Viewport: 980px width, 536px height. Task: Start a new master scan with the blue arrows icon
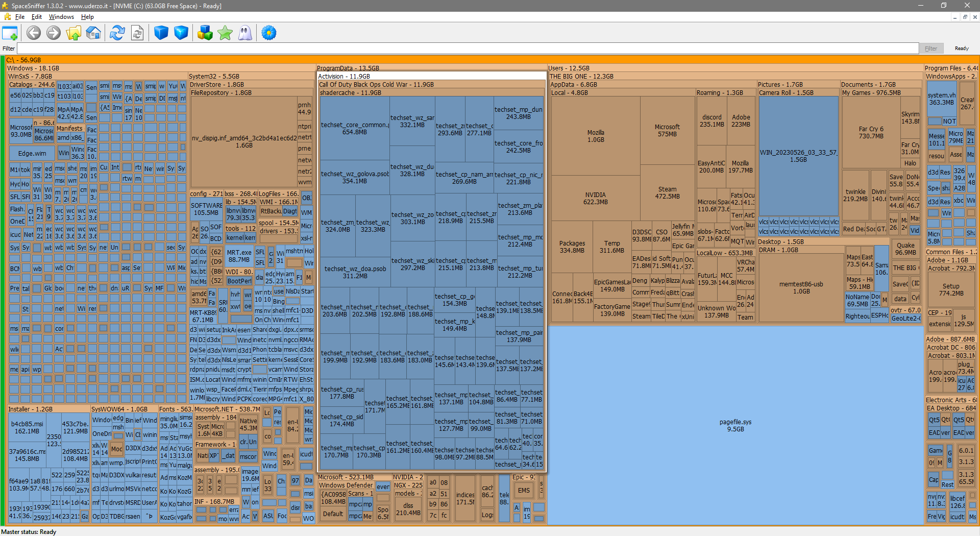pos(117,33)
